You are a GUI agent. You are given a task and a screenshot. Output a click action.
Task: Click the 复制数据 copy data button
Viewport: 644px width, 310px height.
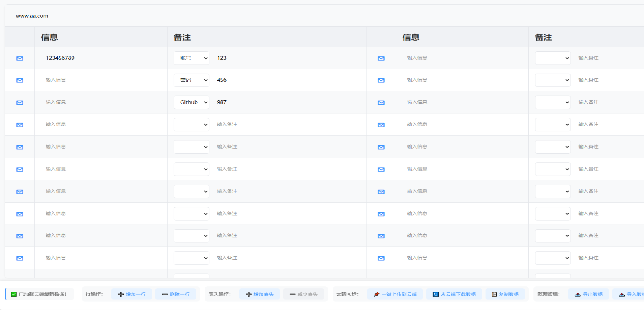coord(505,294)
